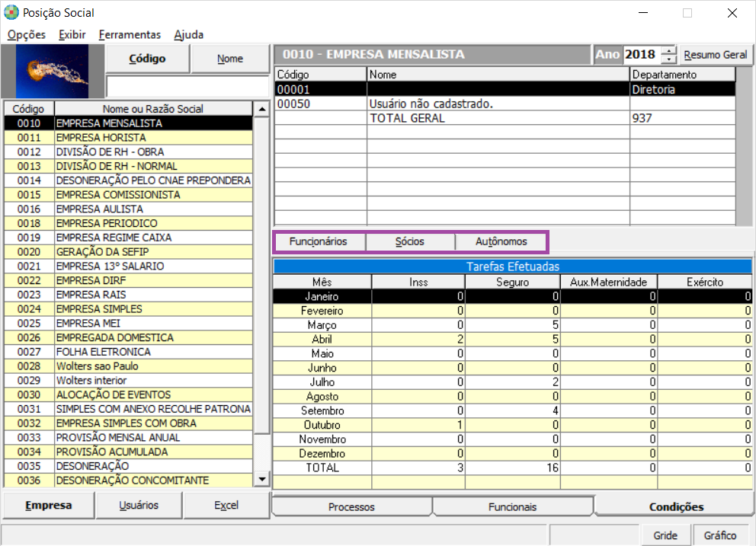Open the Exibir menu
The width and height of the screenshot is (756, 546).
point(72,35)
